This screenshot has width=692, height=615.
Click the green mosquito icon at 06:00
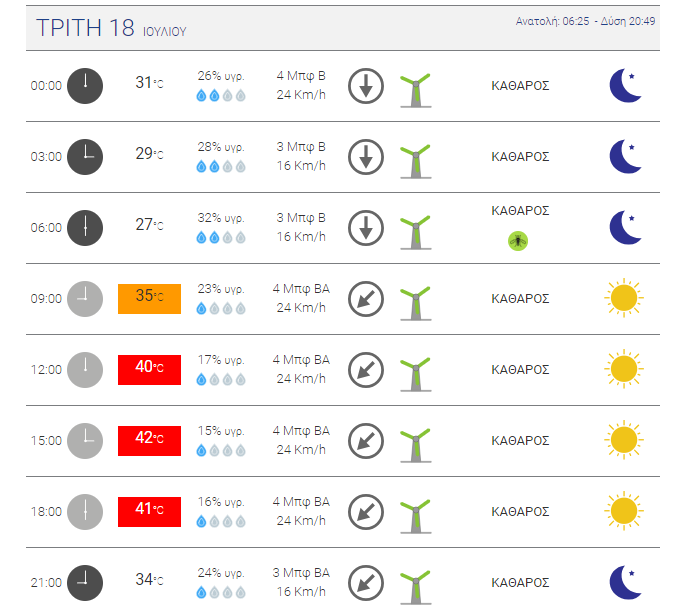(x=519, y=240)
